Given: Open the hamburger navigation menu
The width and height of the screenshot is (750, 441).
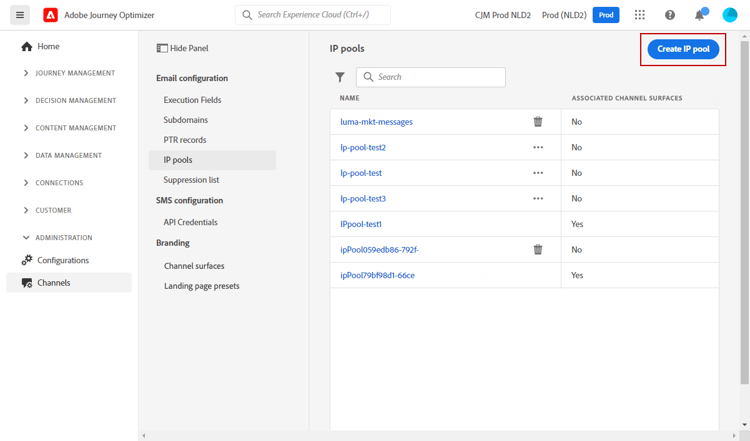Looking at the screenshot, I should 20,15.
